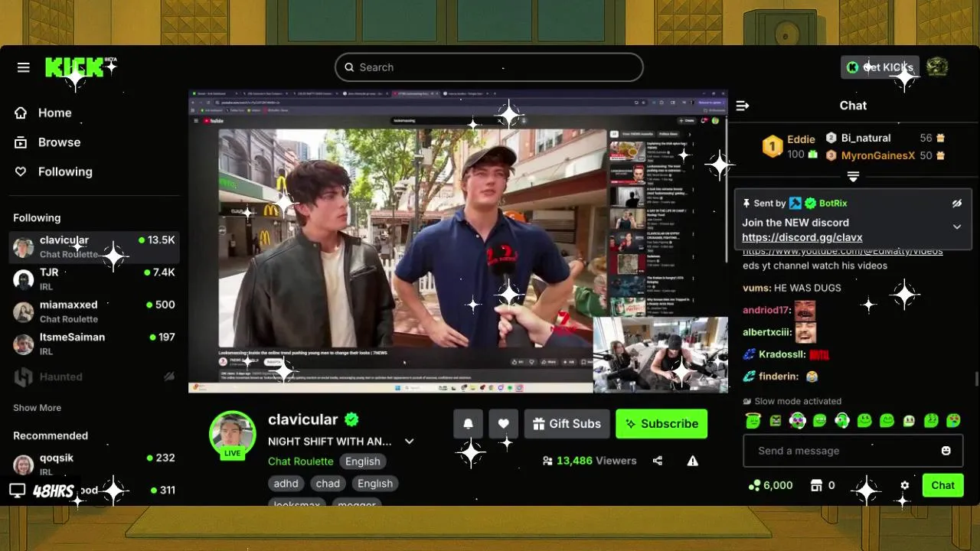Select the last green emote with red
The image size is (980, 551).
click(953, 420)
